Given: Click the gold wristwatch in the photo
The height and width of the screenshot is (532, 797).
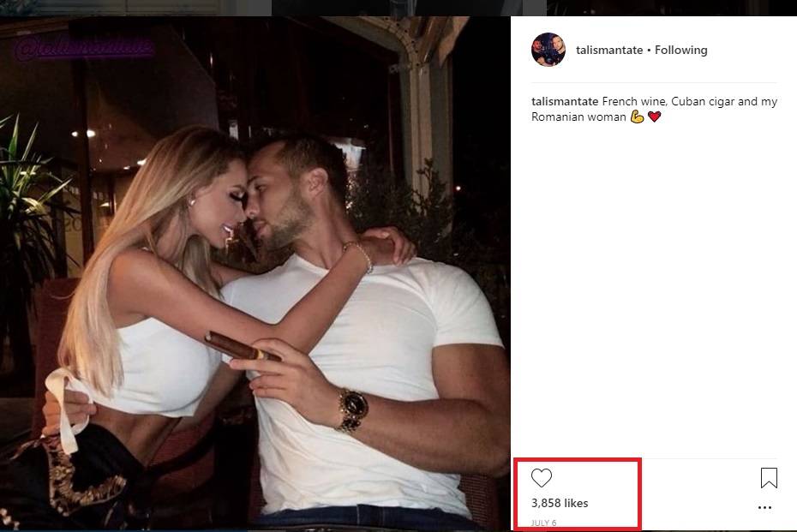Looking at the screenshot, I should 352,409.
